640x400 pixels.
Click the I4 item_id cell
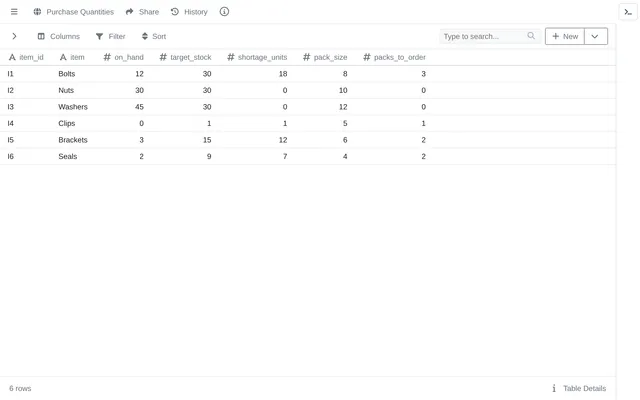(11, 123)
